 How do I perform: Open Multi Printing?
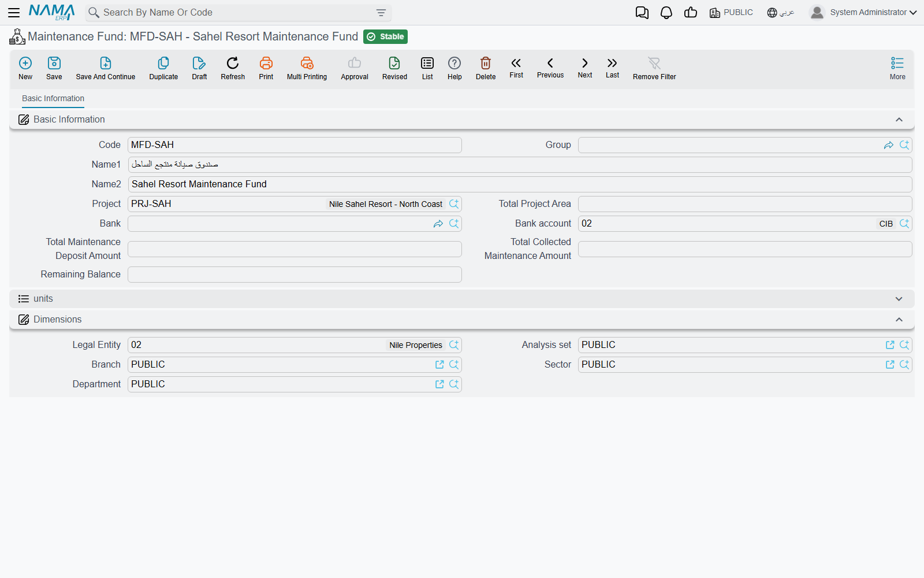click(x=307, y=68)
